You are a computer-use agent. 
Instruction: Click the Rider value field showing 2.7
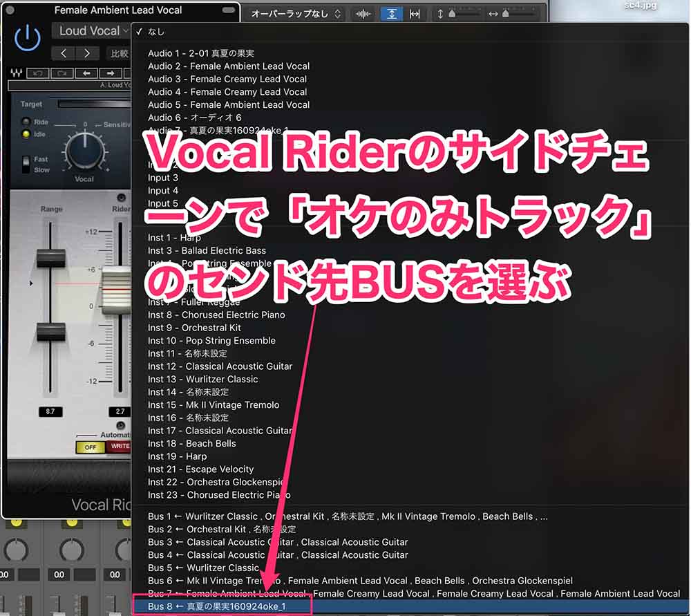coord(120,411)
